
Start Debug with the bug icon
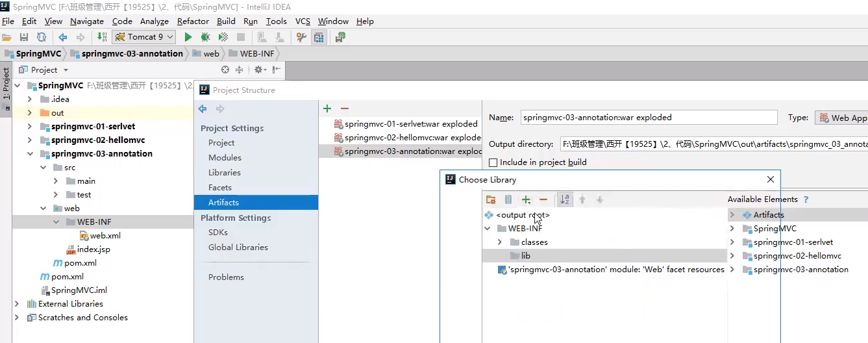click(205, 38)
